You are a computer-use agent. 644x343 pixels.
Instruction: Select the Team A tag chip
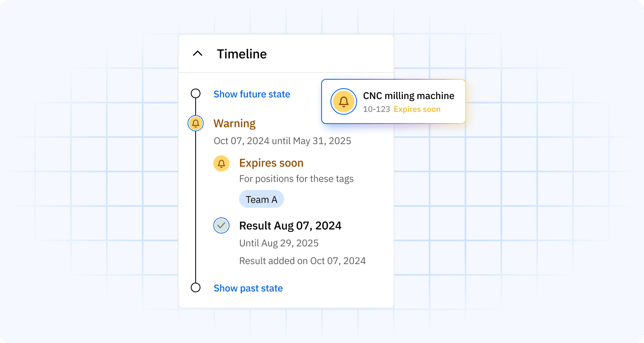[x=261, y=199]
